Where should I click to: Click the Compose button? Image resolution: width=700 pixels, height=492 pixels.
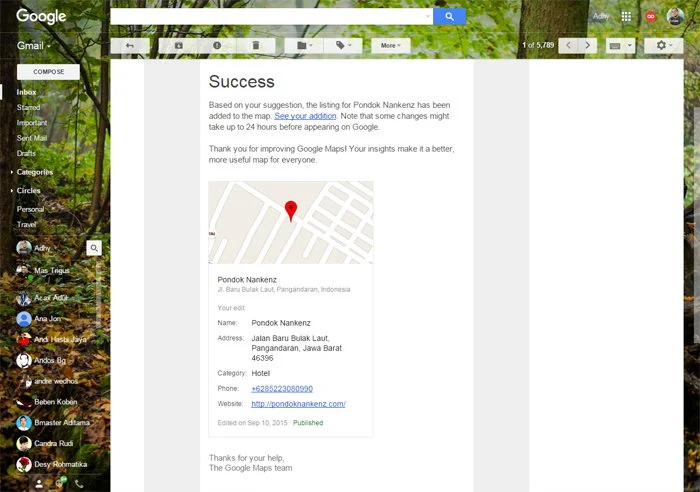pyautogui.click(x=48, y=72)
